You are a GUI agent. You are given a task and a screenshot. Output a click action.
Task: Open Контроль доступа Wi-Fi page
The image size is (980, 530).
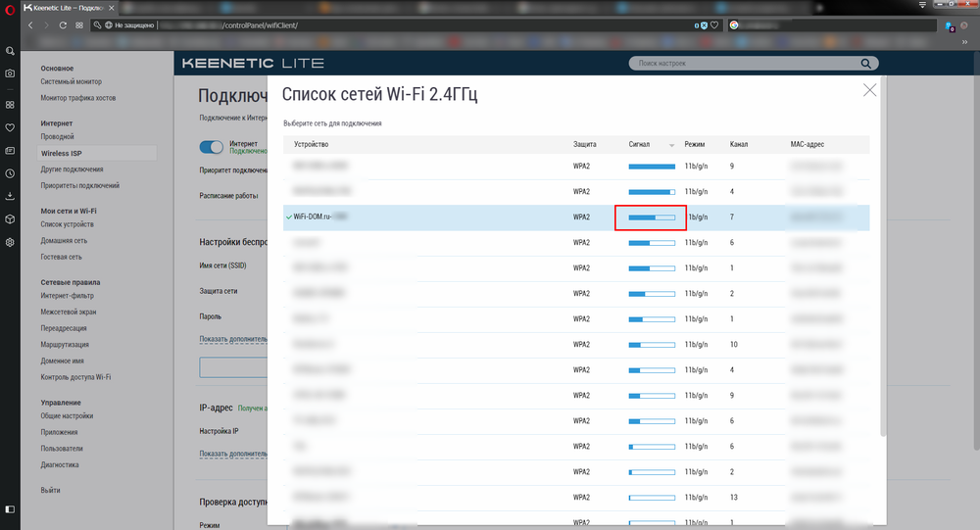(x=75, y=377)
